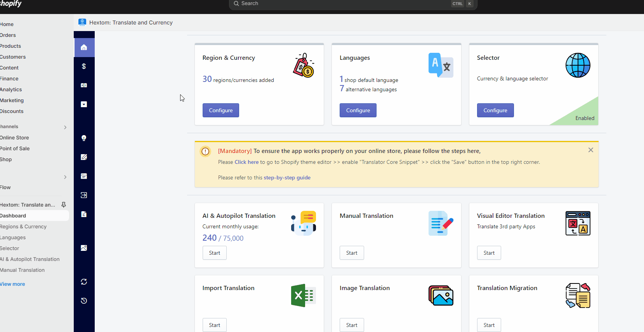Open the image picture icon in dark sidebar

[84, 248]
